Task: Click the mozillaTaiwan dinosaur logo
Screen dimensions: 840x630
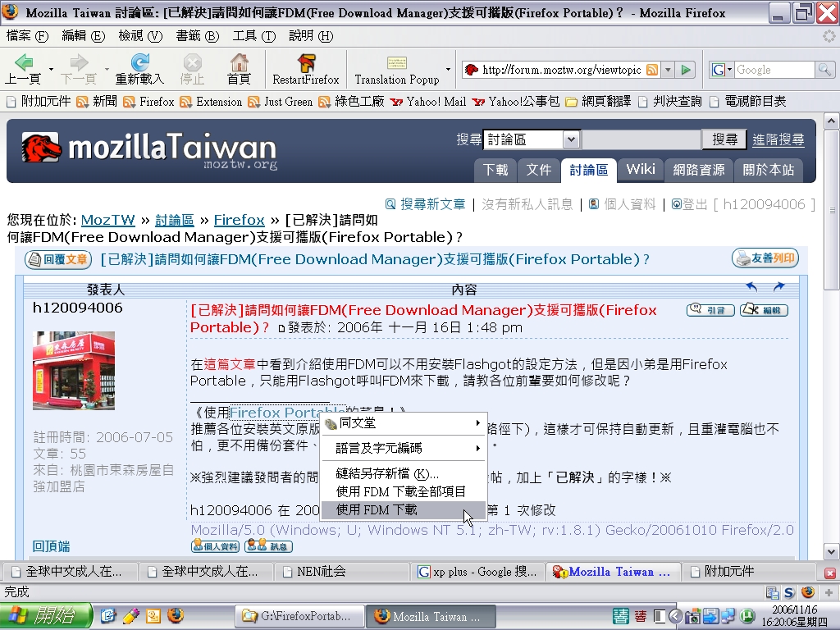Action: click(x=41, y=147)
